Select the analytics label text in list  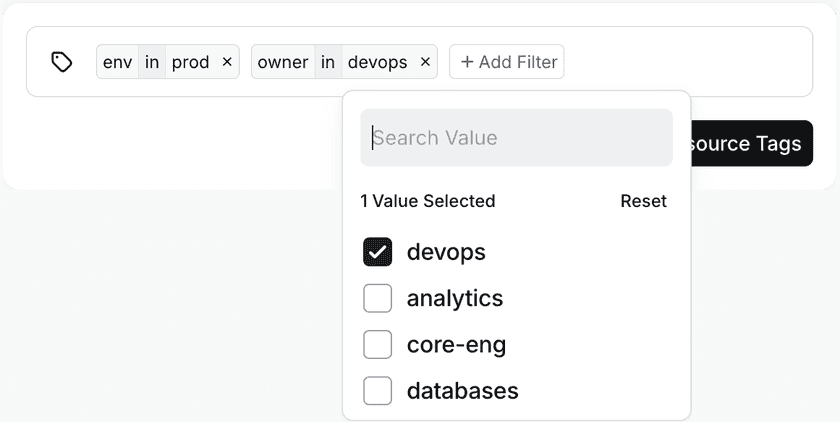(455, 298)
